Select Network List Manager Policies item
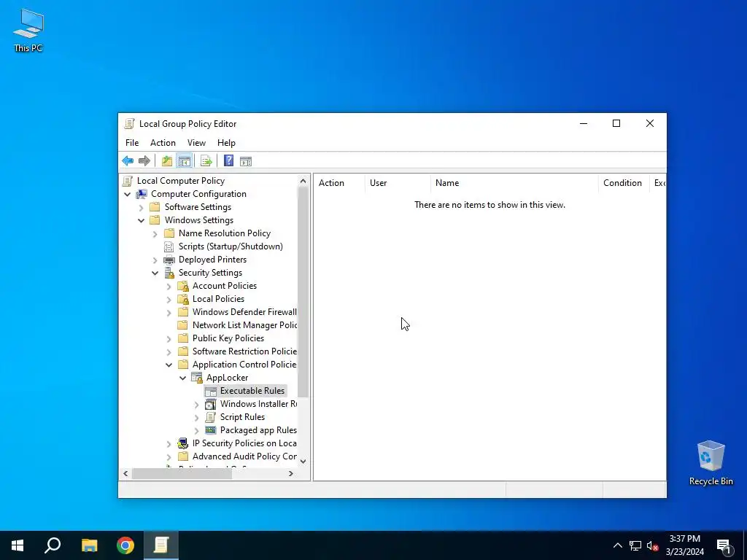 click(x=244, y=325)
